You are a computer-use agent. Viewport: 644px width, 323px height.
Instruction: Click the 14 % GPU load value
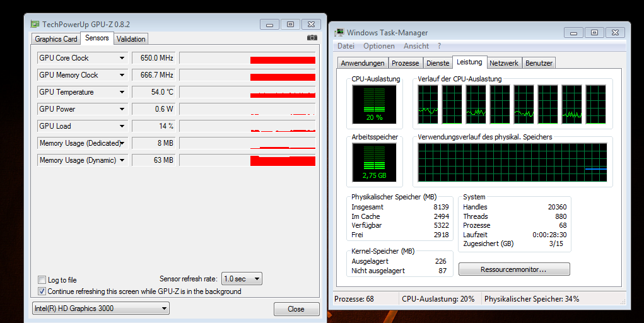pyautogui.click(x=154, y=126)
